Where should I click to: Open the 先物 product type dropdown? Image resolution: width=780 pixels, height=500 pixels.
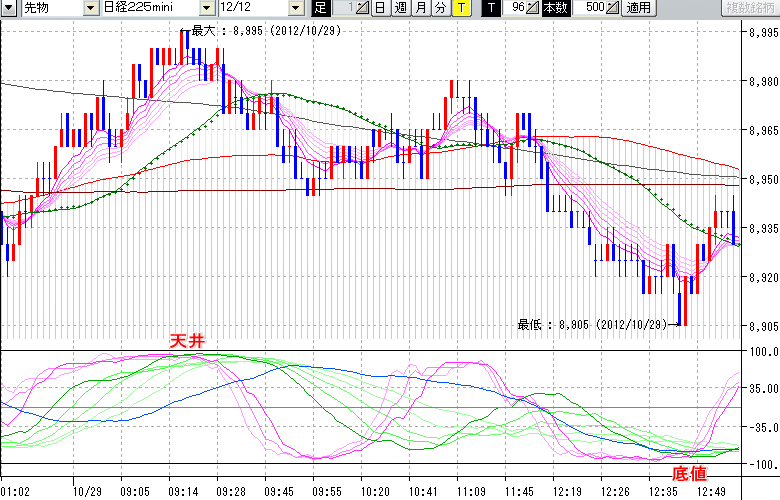click(91, 8)
